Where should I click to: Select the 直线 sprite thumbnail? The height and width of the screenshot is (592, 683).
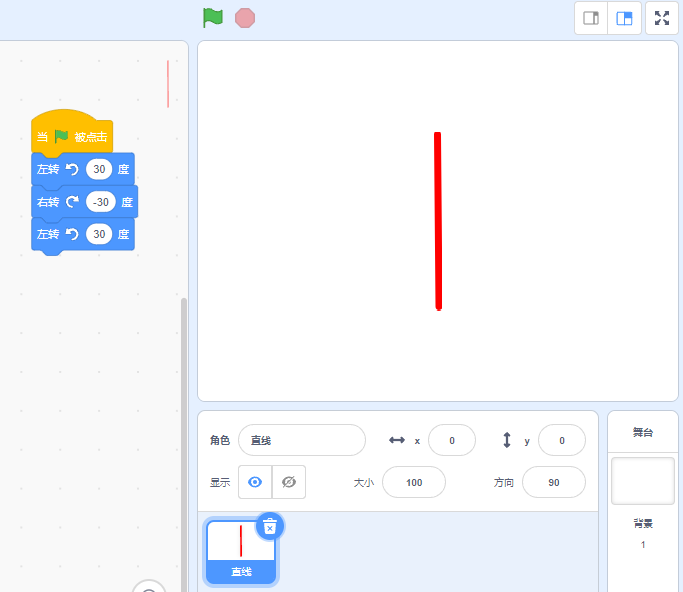241,552
